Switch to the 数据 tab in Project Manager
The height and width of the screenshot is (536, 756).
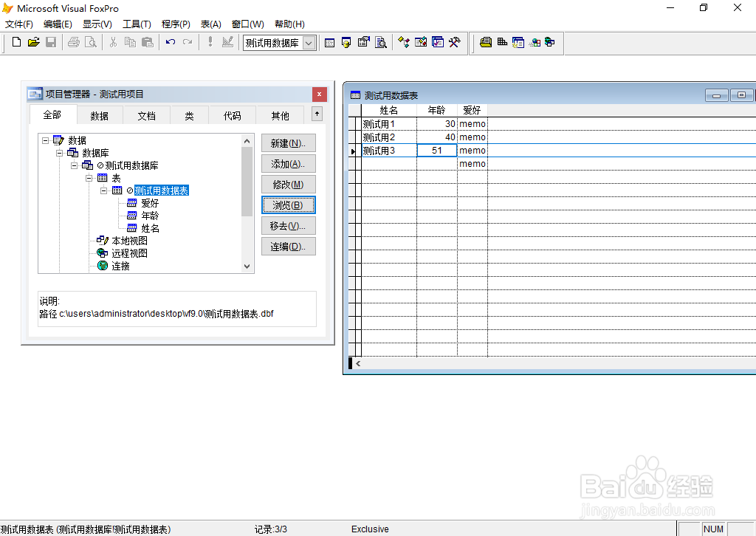[x=100, y=116]
